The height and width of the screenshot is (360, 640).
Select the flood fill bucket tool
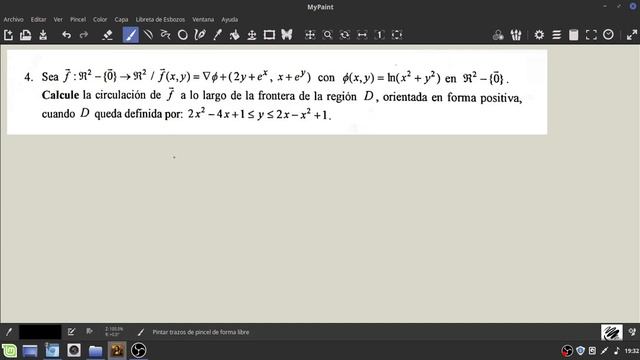pyautogui.click(x=235, y=35)
